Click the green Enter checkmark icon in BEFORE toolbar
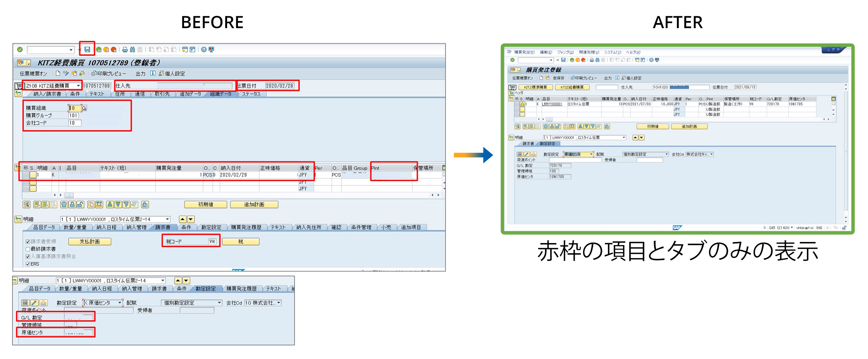 click(x=20, y=49)
